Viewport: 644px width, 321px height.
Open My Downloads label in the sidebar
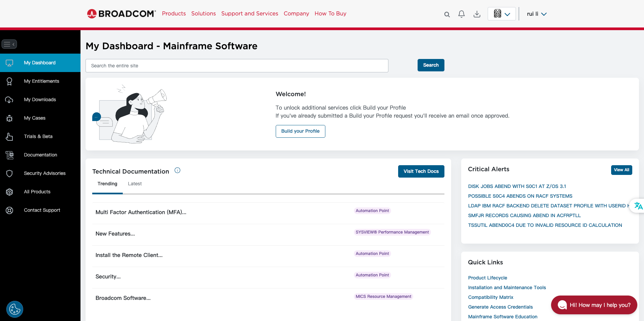click(x=40, y=100)
